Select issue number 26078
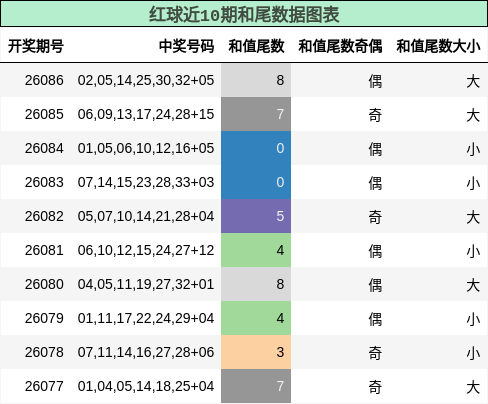The width and height of the screenshot is (488, 404). click(44, 352)
